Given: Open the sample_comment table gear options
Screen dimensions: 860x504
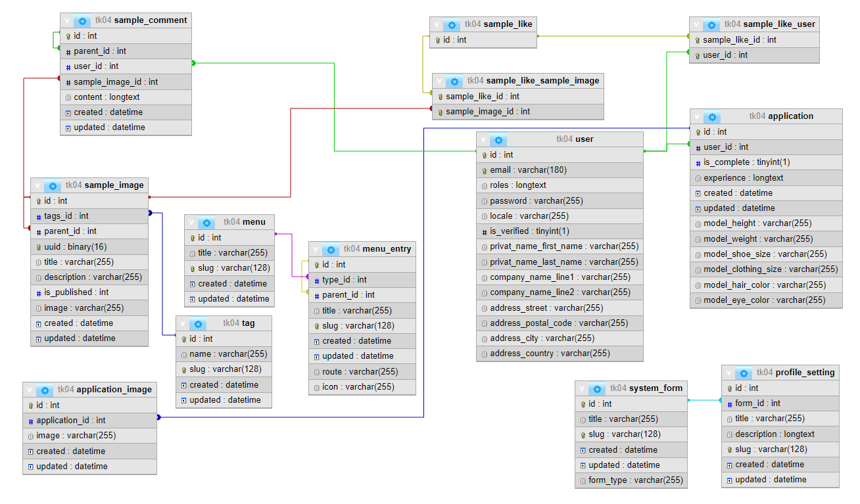Looking at the screenshot, I should (82, 20).
